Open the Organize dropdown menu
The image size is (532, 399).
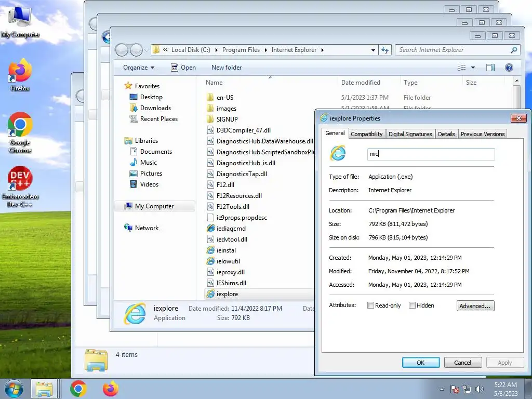[x=138, y=68]
